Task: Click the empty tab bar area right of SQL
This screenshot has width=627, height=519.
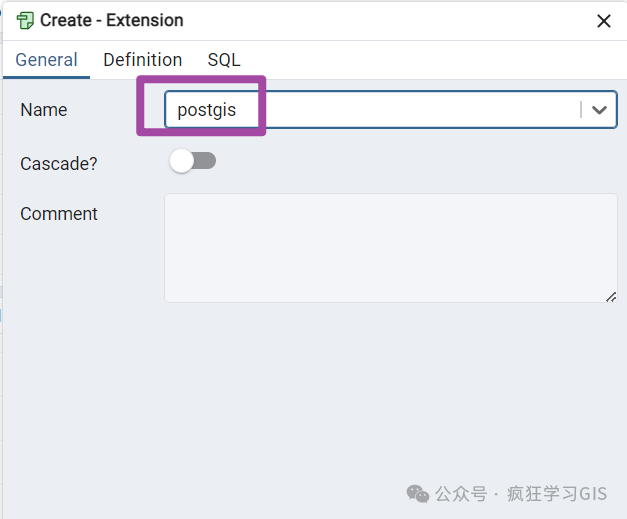Action: 430,60
